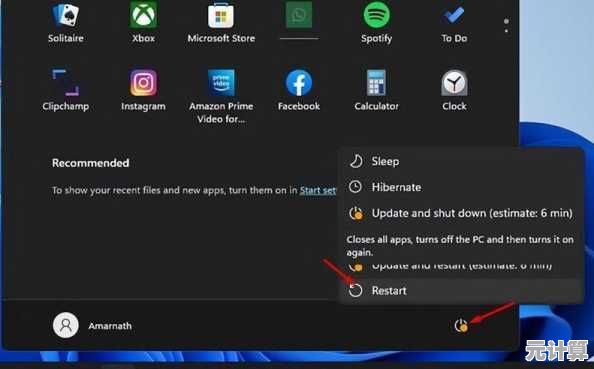This screenshot has width=594, height=369.
Task: Select Hibernate in the power menu
Action: click(x=461, y=187)
